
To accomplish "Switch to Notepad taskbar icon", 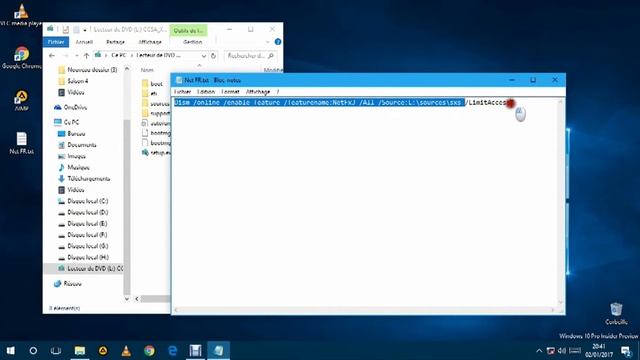I will point(219,350).
